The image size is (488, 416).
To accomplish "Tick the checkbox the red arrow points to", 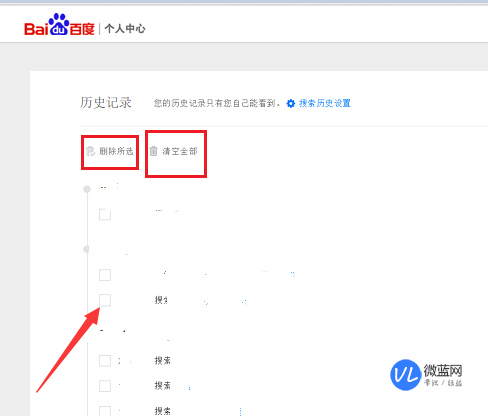I will pyautogui.click(x=105, y=300).
